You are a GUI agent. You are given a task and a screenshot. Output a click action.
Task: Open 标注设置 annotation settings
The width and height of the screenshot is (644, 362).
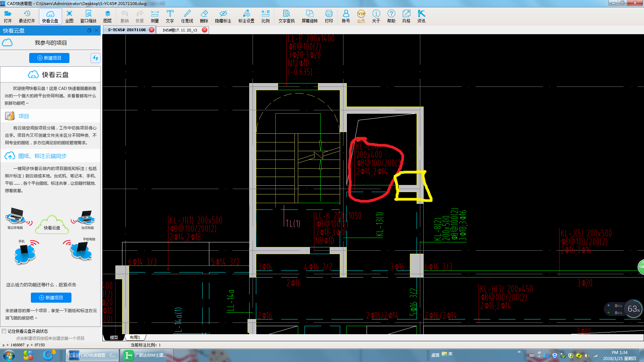click(247, 16)
